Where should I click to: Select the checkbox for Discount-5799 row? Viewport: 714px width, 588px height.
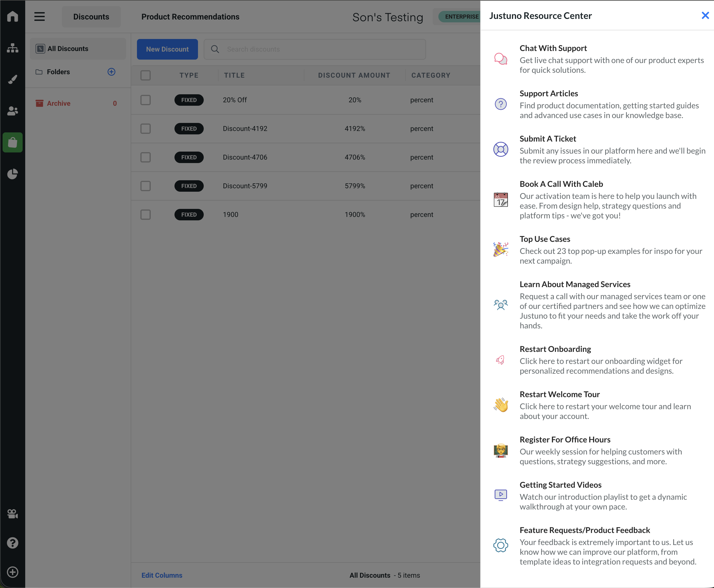(x=146, y=186)
